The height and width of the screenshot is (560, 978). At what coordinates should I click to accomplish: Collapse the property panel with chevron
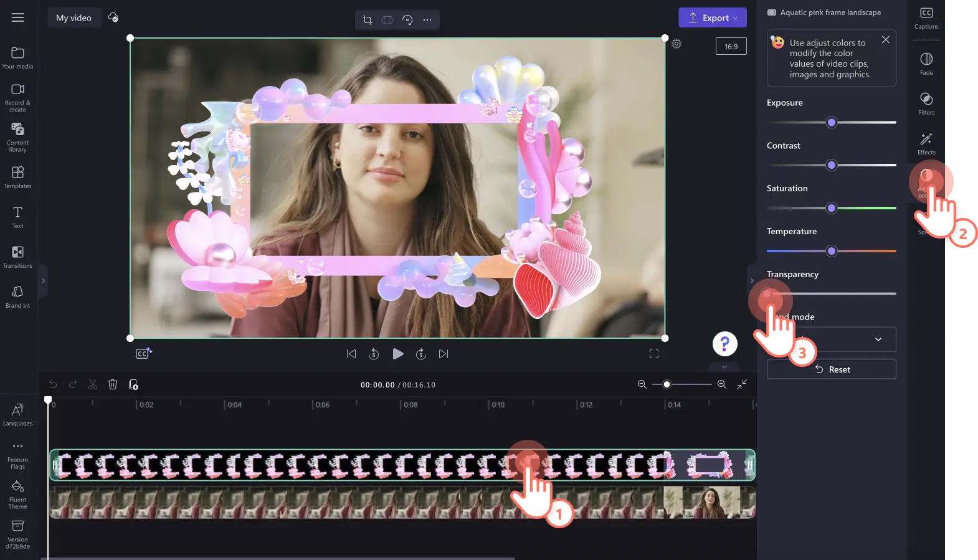pyautogui.click(x=752, y=280)
